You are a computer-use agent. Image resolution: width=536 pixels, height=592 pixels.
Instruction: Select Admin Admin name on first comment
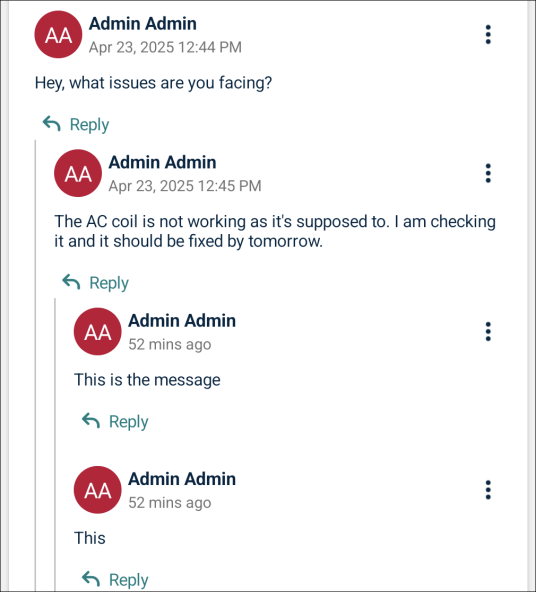tap(143, 23)
